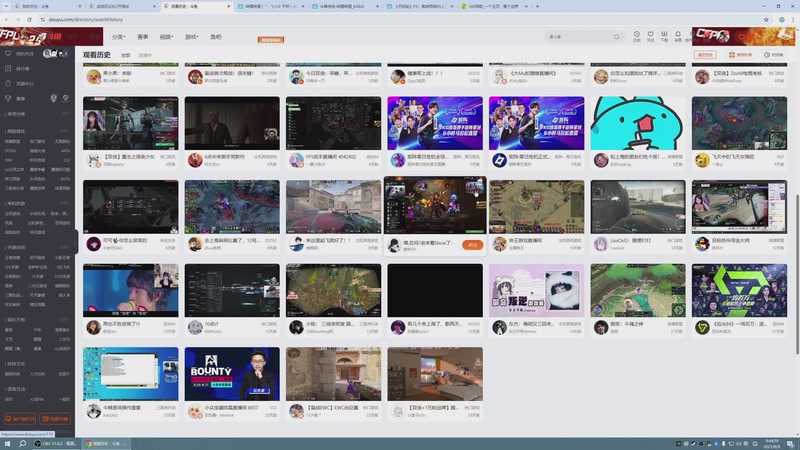This screenshot has width=800, height=450.
Task: Click the avatar icons next to 我的关注
Action: pos(55,54)
